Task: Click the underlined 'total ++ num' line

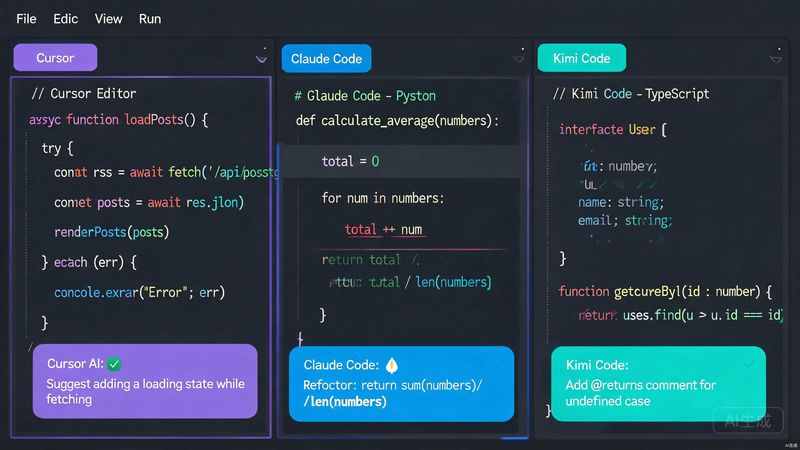Action: click(384, 230)
